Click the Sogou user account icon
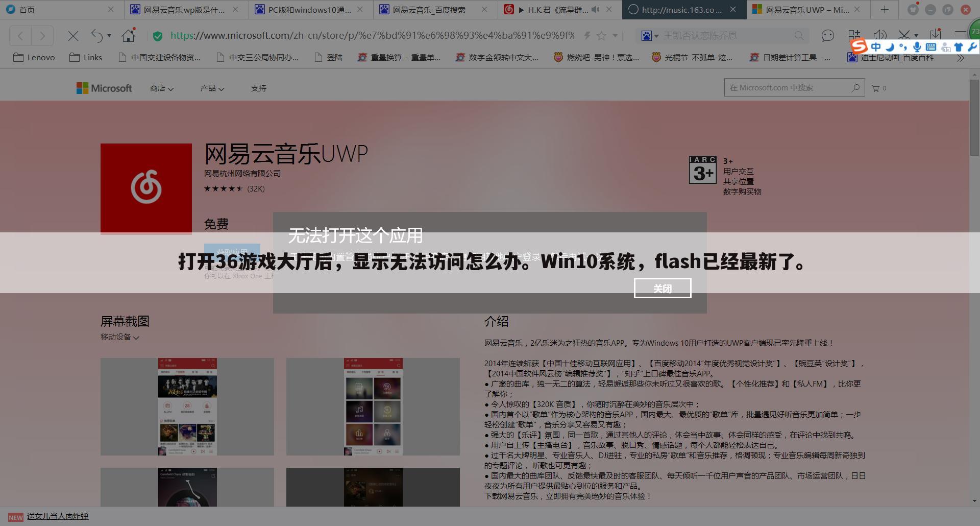Image resolution: width=980 pixels, height=526 pixels. pos(946,47)
